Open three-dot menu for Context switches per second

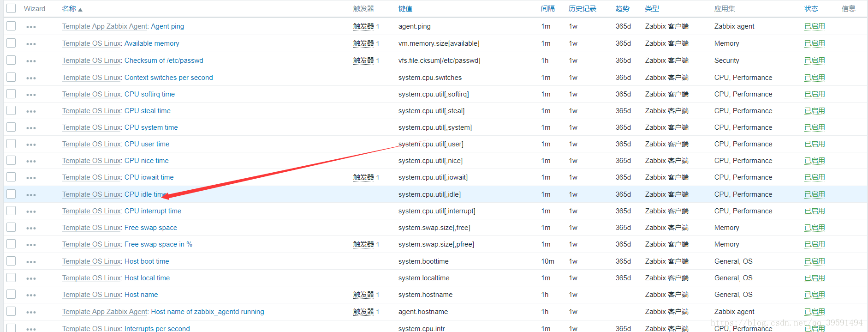(x=31, y=78)
